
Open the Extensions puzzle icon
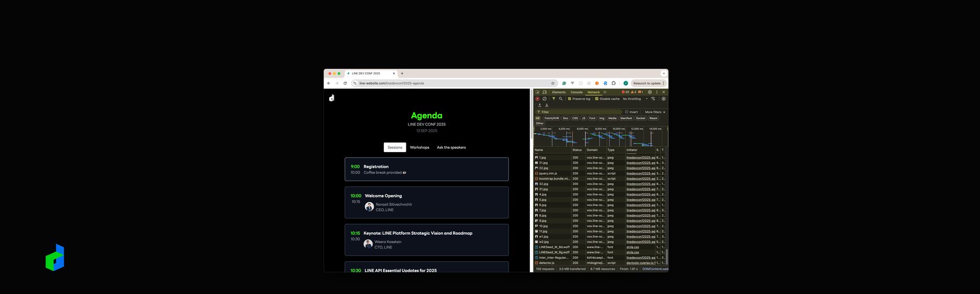pos(614,83)
